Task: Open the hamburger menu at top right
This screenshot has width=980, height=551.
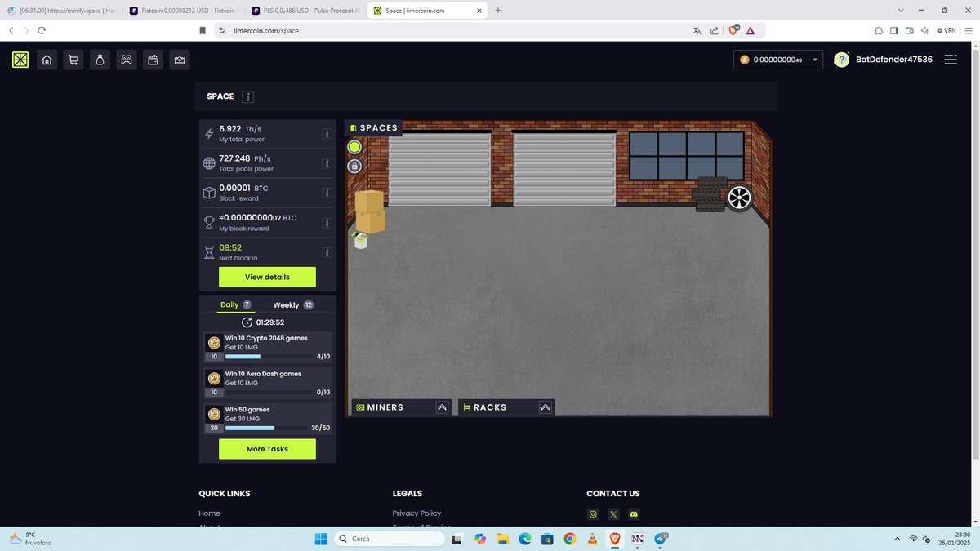Action: click(951, 60)
